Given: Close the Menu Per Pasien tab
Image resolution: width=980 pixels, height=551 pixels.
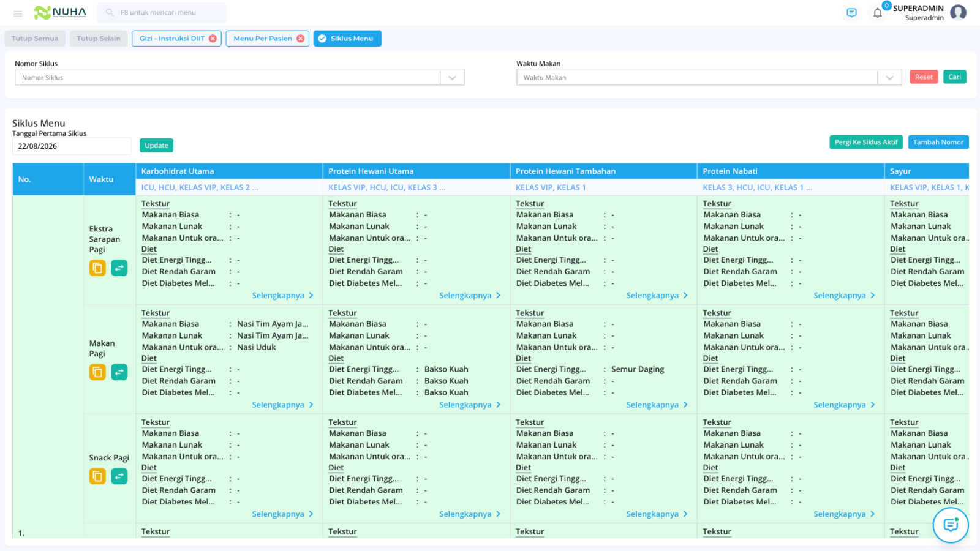Looking at the screenshot, I should [x=300, y=39].
